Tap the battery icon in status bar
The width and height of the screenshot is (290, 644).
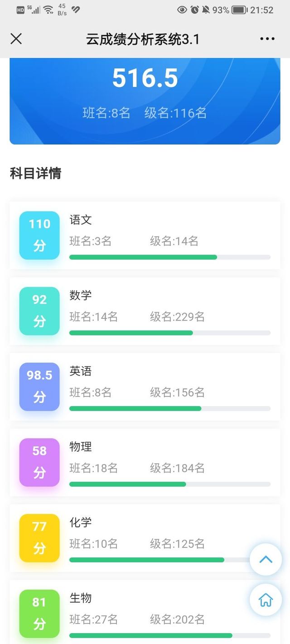pyautogui.click(x=239, y=10)
